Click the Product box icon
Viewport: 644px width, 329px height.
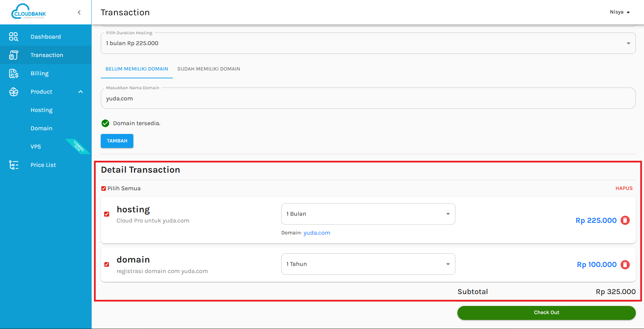pyautogui.click(x=14, y=92)
